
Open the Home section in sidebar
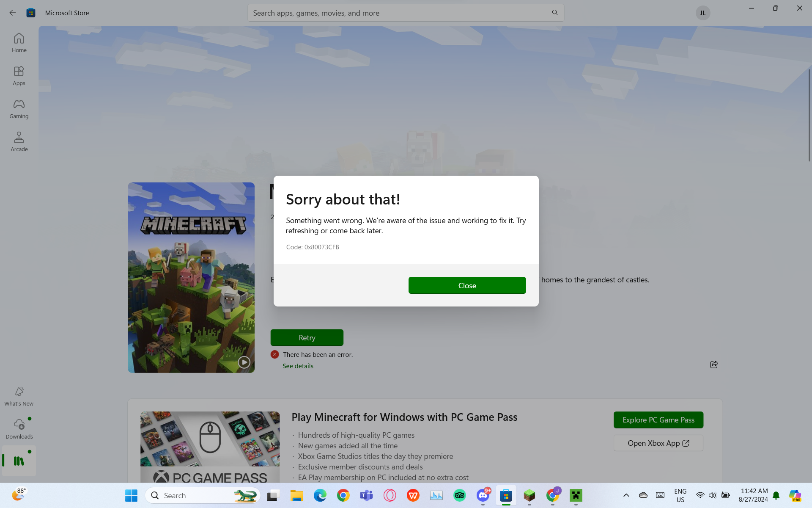click(19, 43)
